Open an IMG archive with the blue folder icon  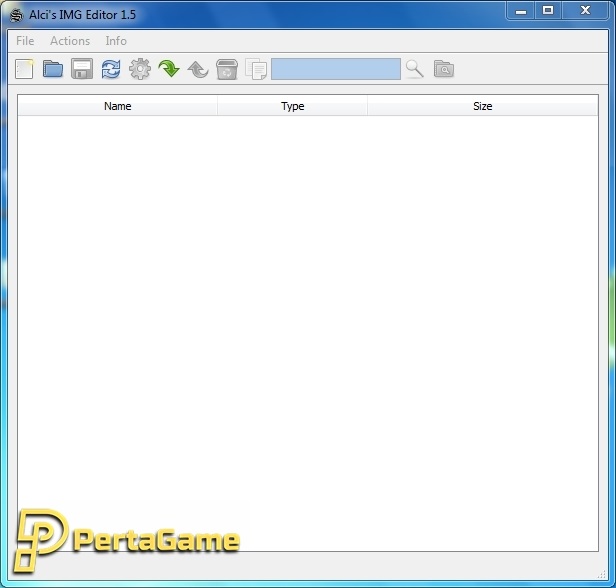tap(53, 69)
